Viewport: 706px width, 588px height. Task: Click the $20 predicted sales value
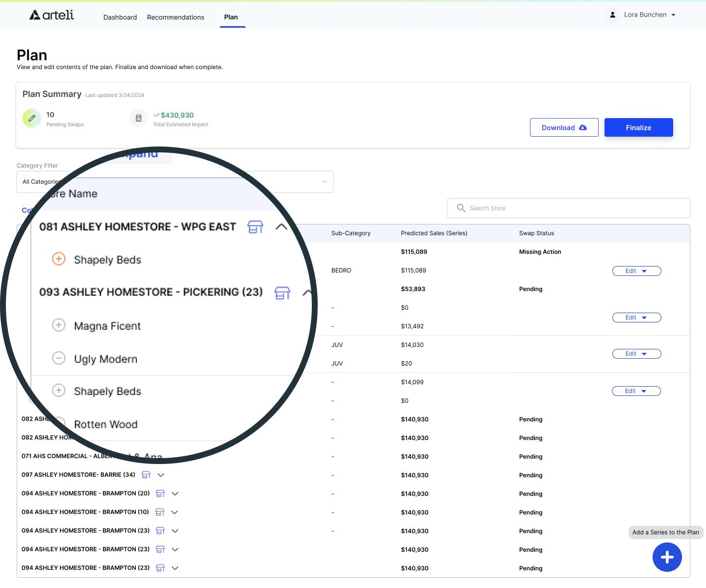[406, 364]
